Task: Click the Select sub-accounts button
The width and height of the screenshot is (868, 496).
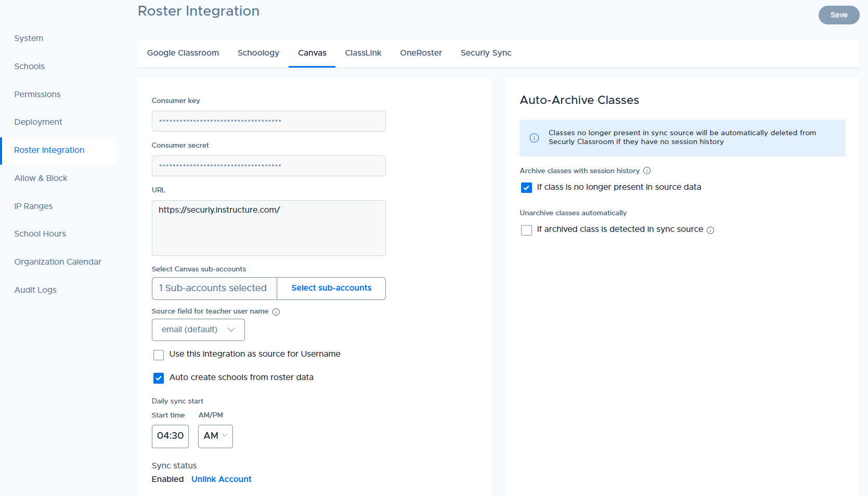Action: 331,288
